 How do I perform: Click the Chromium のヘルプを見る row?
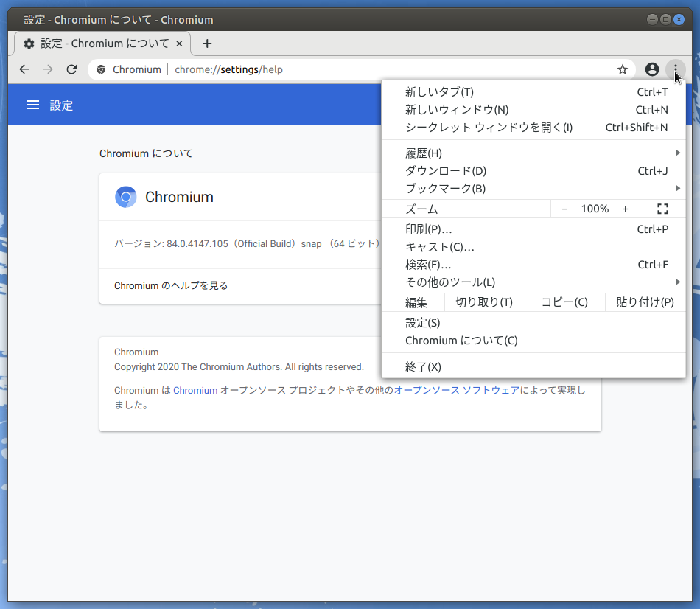tap(240, 285)
